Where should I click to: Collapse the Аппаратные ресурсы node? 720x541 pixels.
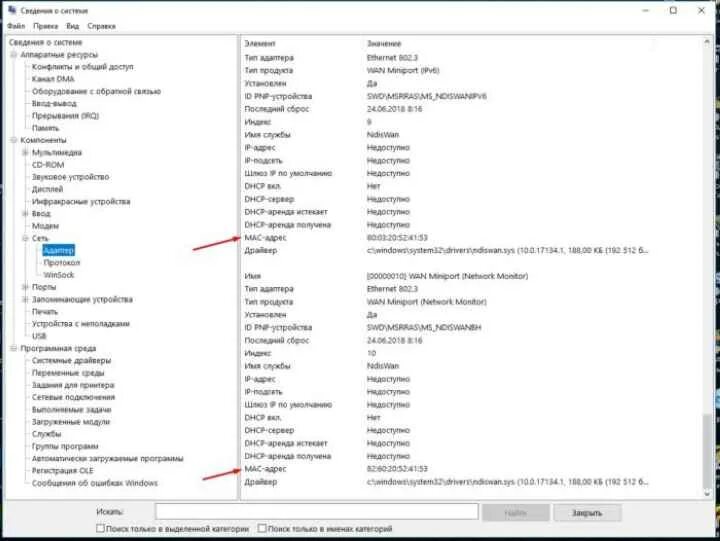tap(14, 55)
